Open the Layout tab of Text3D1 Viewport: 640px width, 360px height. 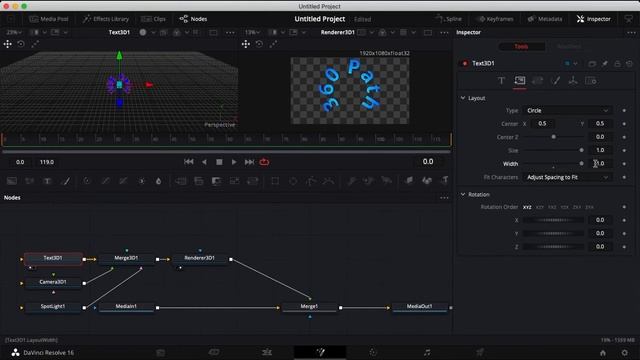[519, 81]
